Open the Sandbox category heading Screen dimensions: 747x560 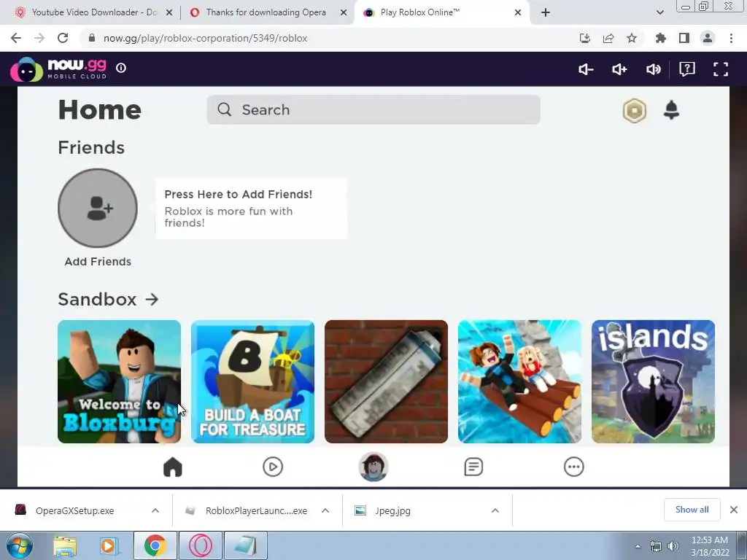point(108,299)
